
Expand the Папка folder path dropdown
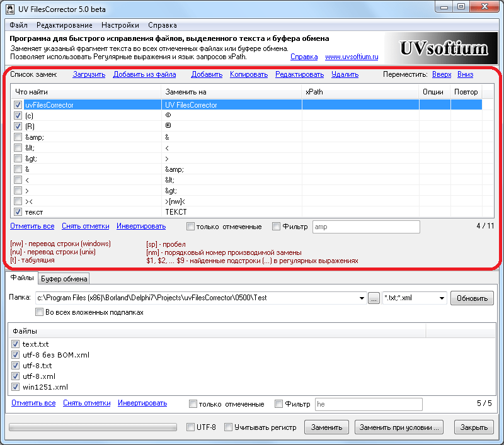[x=362, y=298]
